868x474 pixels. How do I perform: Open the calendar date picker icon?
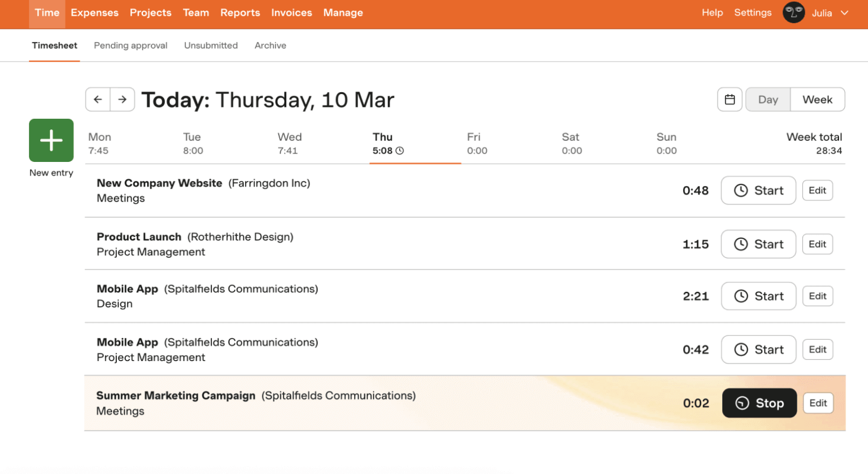(x=730, y=99)
